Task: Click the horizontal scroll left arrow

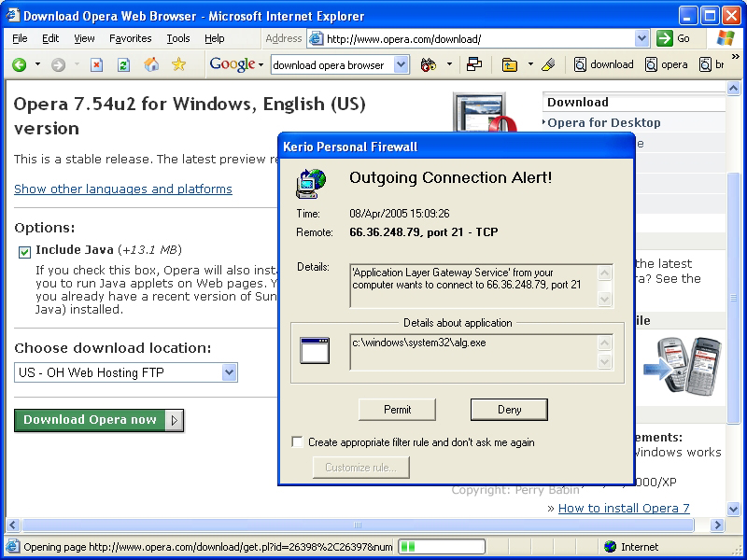Action: [x=13, y=525]
